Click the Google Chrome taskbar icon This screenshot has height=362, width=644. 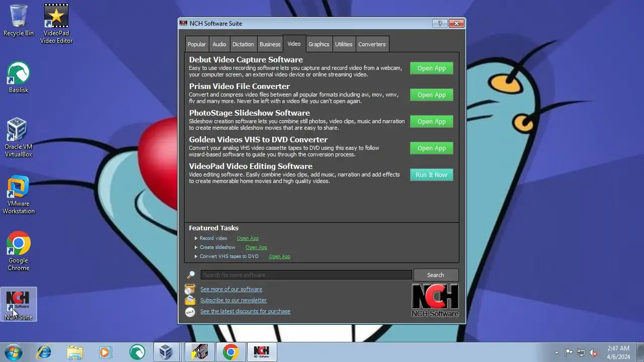231,352
